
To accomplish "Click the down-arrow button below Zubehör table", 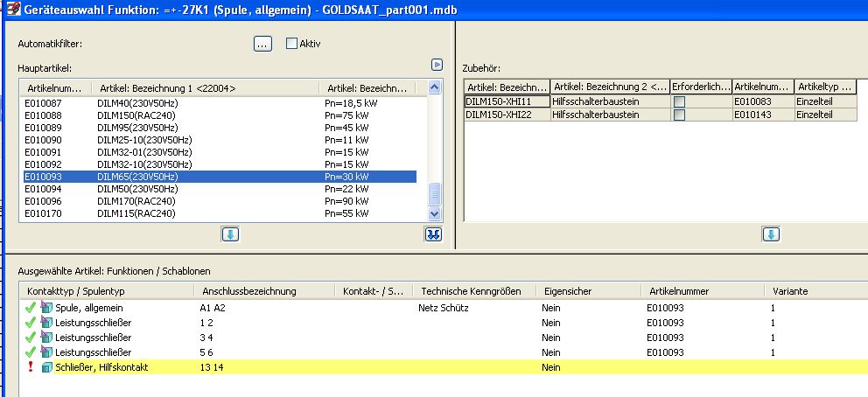I will coord(771,234).
